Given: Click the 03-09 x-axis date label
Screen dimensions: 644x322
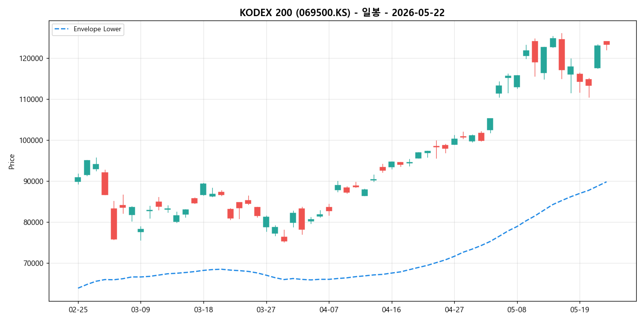Looking at the screenshot, I should pos(141,310).
